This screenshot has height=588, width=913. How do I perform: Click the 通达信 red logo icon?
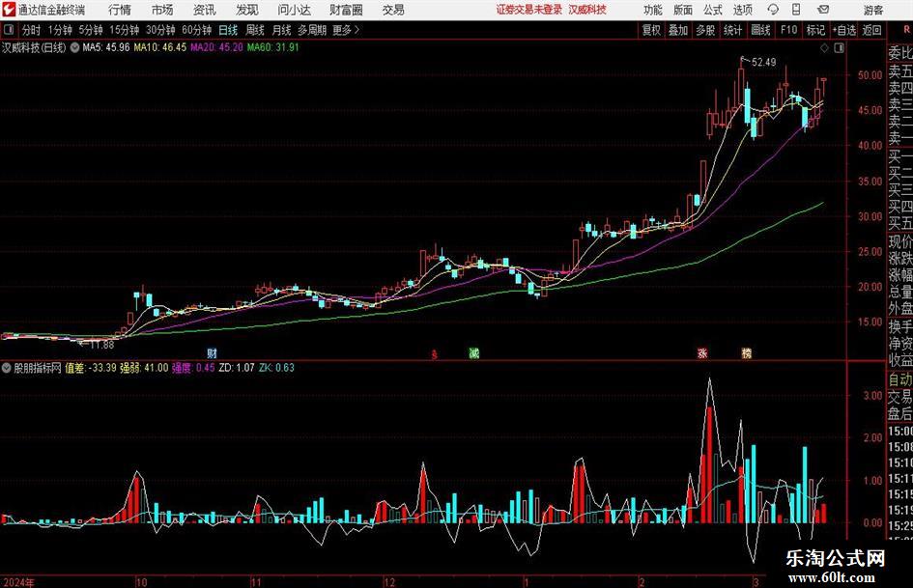pos(9,10)
